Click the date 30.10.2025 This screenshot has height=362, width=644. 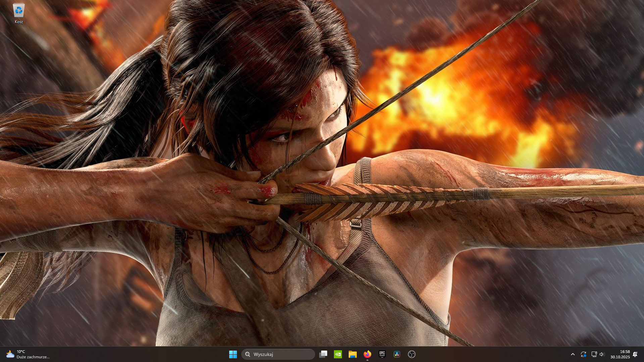(620, 357)
